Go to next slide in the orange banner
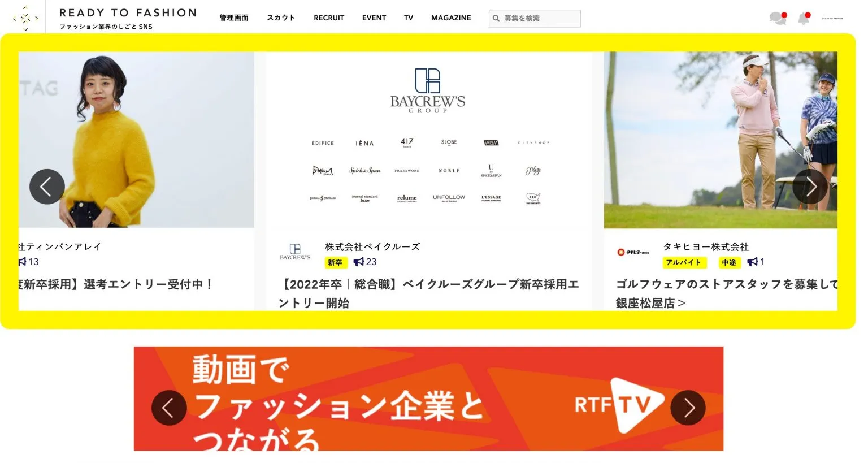This screenshot has width=868, height=463. click(x=688, y=408)
